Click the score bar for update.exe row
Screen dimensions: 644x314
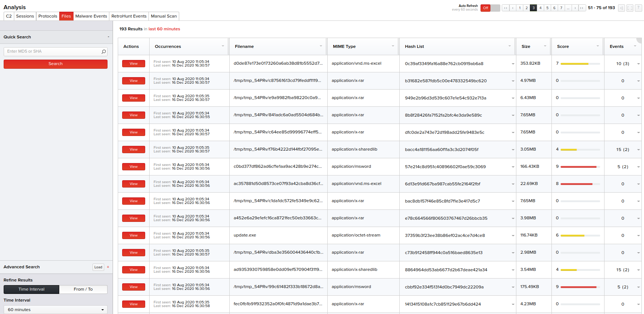(x=580, y=235)
